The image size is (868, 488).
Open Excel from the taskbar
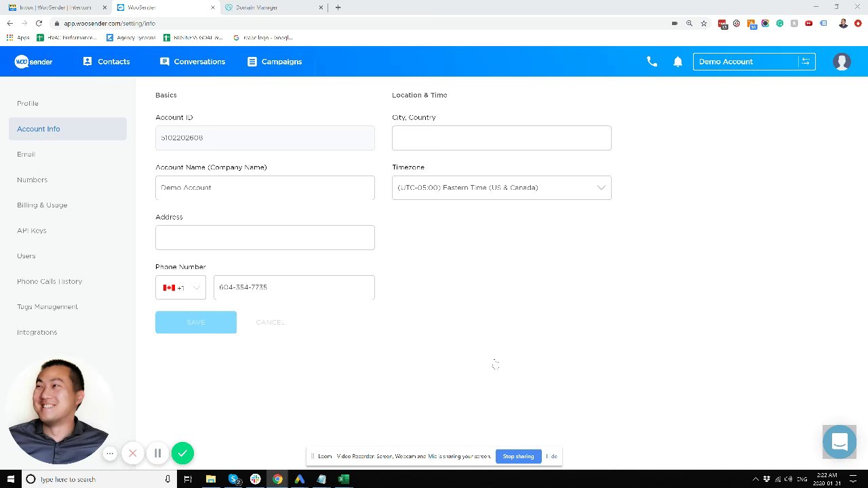[x=344, y=479]
